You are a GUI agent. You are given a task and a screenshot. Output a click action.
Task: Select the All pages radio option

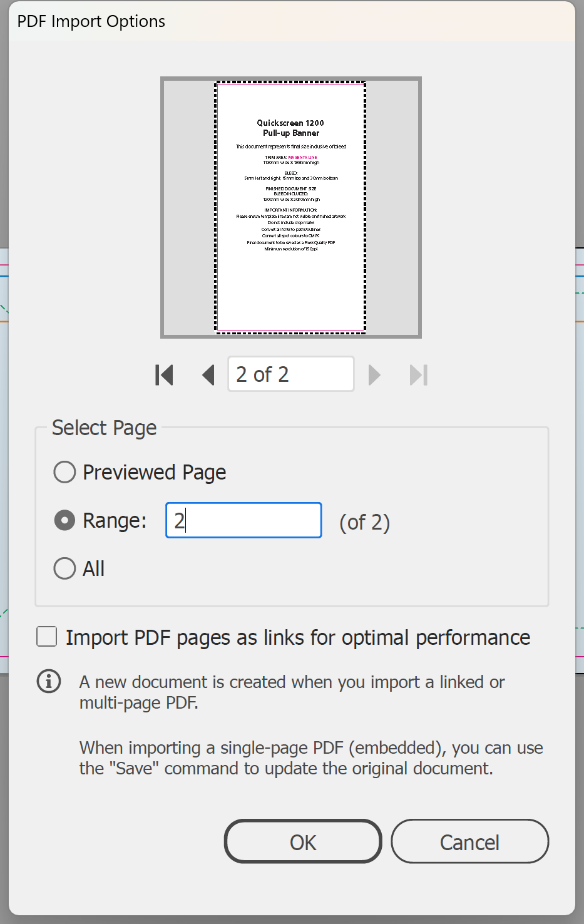coord(64,568)
